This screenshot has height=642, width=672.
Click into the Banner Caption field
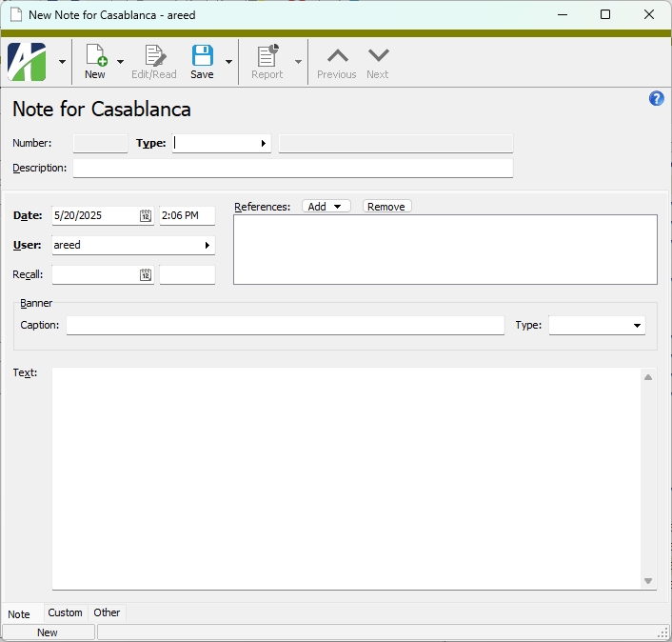coord(285,326)
